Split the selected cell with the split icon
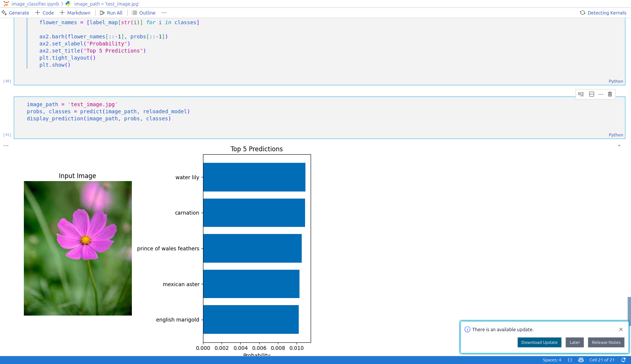Screen dimensions: 631x364 [592, 94]
